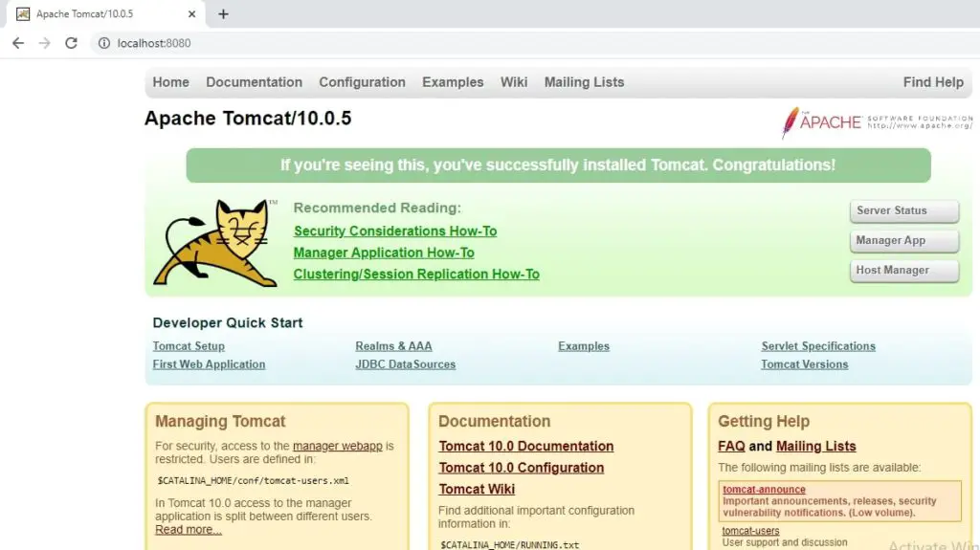Reload the page with the refresh icon

click(71, 43)
